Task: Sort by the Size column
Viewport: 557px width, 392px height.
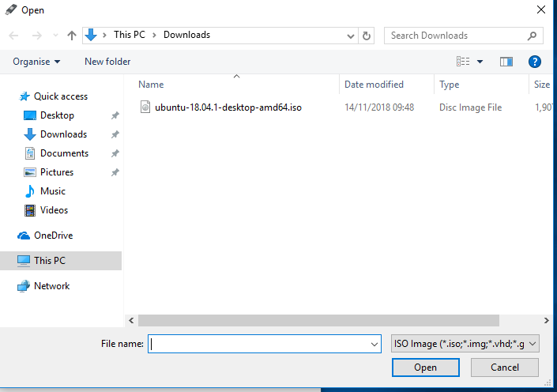Action: point(542,85)
